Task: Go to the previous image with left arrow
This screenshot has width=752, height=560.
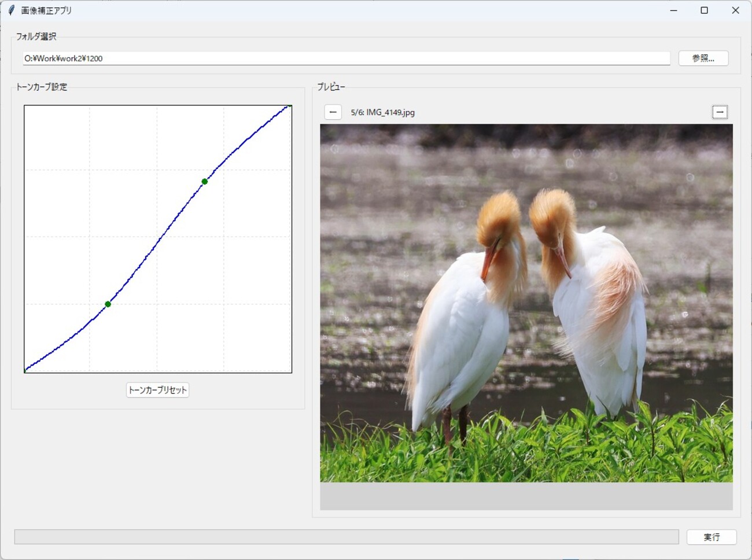Action: pos(333,112)
